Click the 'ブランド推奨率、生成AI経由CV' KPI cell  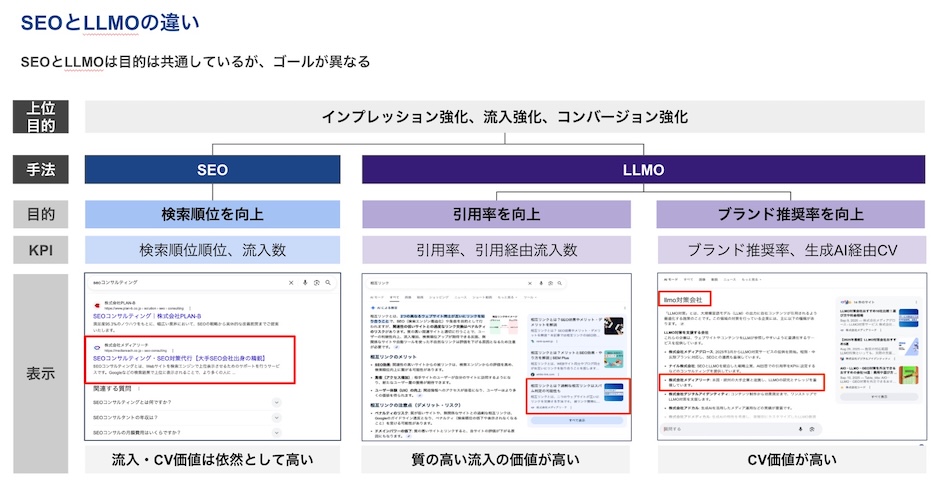point(791,250)
